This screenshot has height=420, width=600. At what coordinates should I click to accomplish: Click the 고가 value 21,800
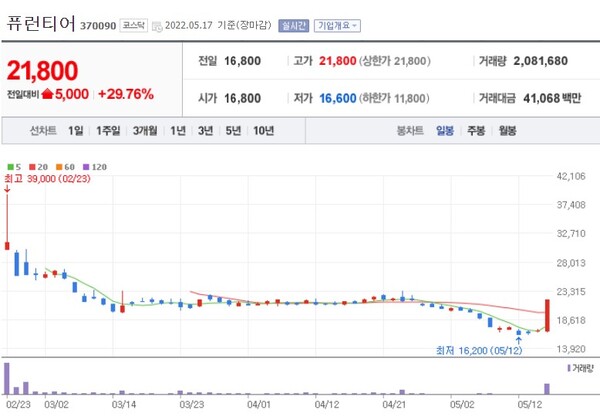338,61
